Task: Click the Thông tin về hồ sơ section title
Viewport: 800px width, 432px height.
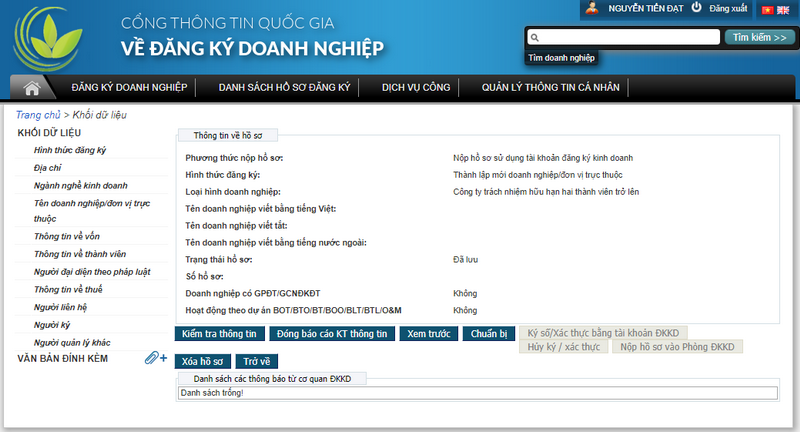Action: [228, 135]
